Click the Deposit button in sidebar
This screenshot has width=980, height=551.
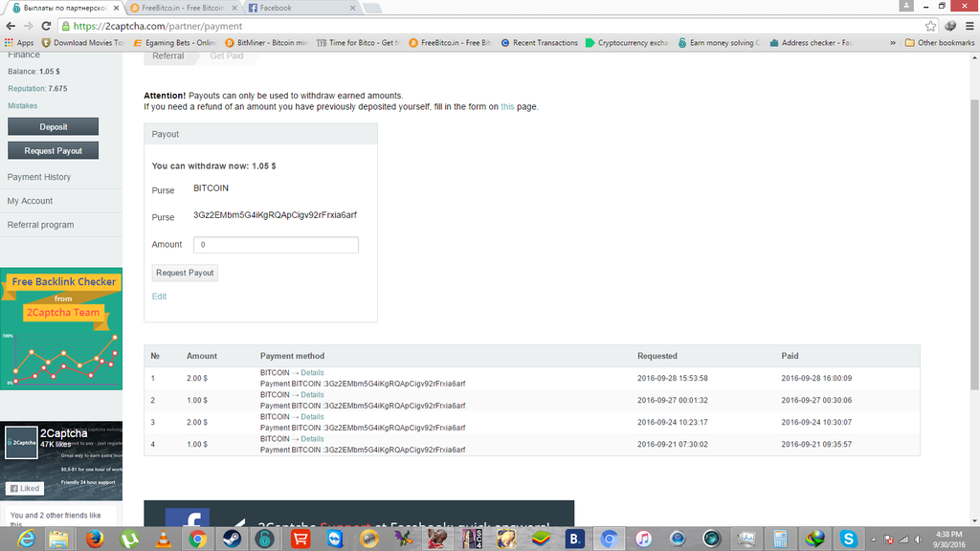click(54, 126)
